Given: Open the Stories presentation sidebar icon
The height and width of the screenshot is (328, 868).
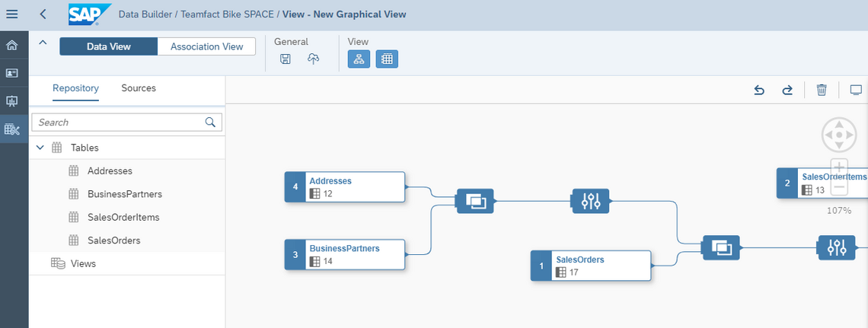Looking at the screenshot, I should (x=11, y=100).
